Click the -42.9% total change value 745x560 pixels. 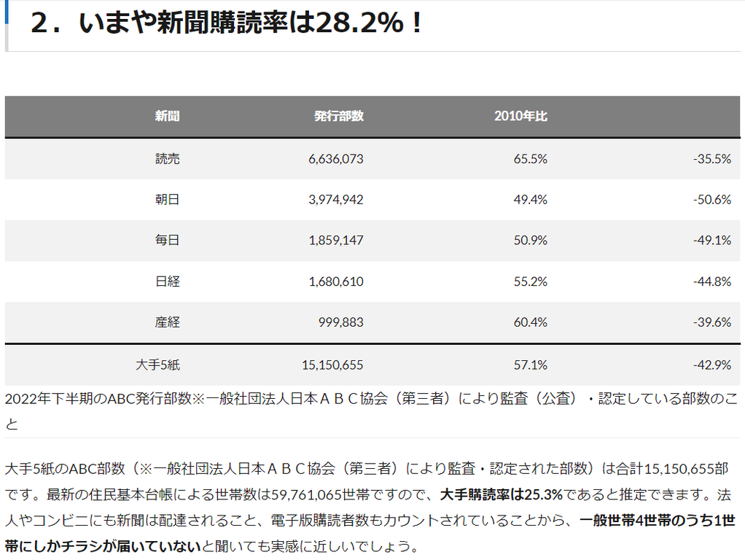click(x=711, y=365)
